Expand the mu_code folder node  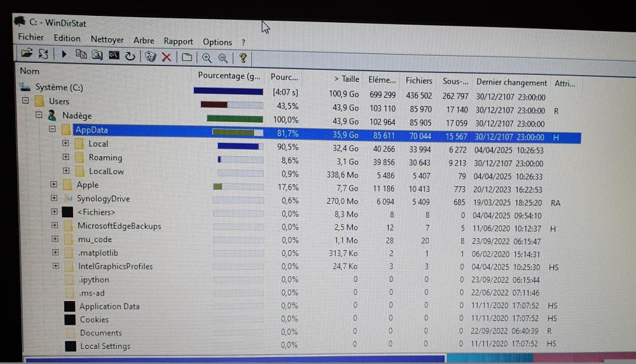click(55, 239)
